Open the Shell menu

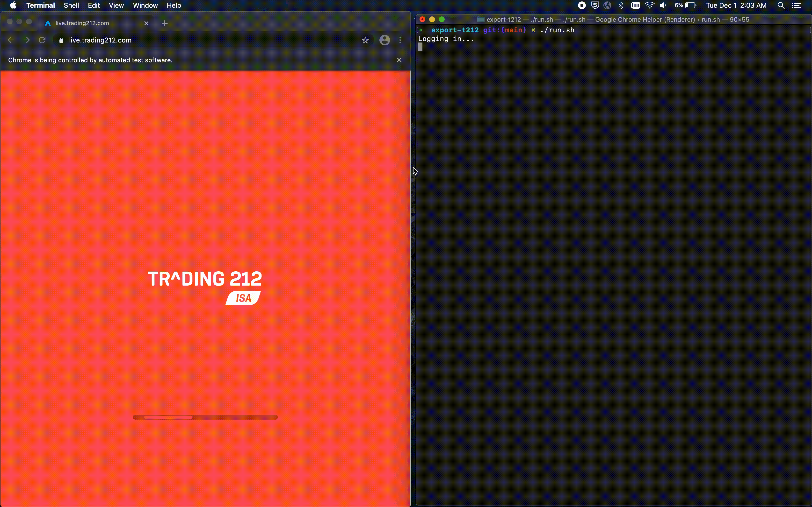(x=71, y=5)
